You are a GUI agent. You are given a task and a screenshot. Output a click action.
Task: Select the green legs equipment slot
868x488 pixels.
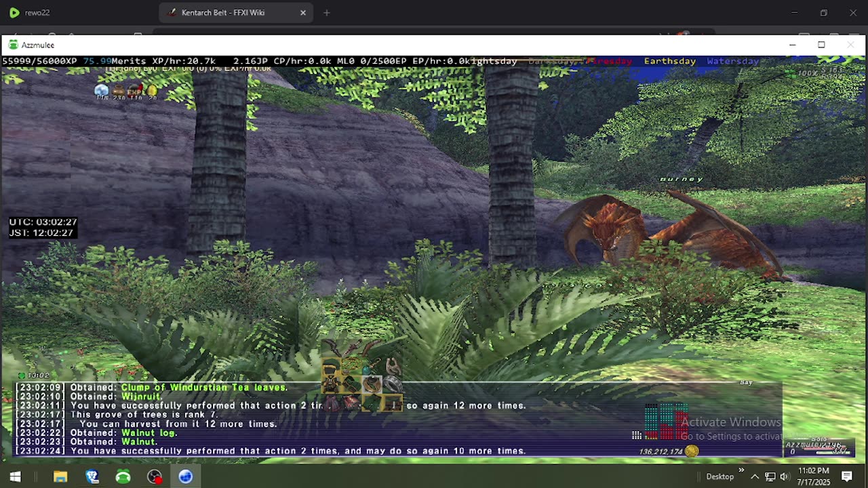(372, 403)
